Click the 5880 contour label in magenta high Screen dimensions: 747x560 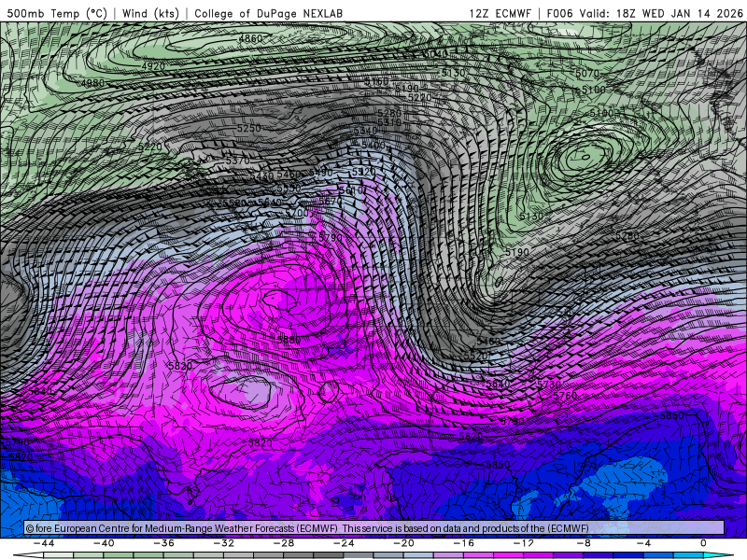point(289,340)
